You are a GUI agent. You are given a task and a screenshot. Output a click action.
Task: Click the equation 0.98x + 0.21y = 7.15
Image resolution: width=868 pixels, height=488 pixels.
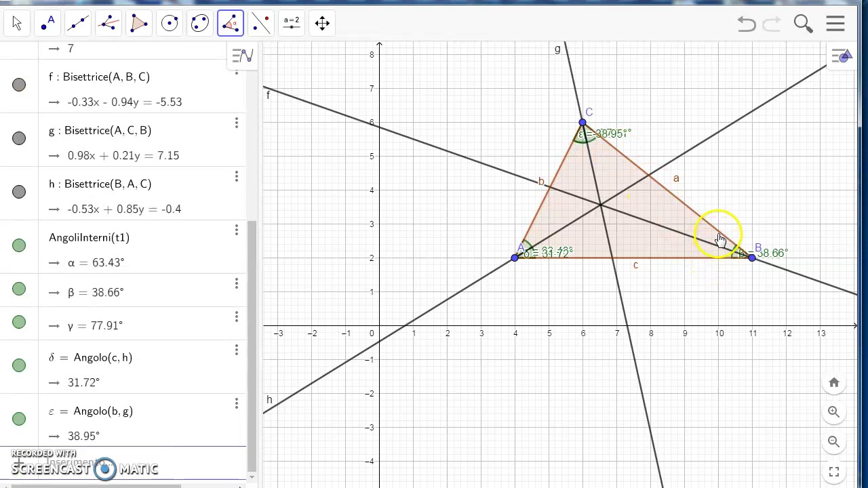(x=123, y=155)
